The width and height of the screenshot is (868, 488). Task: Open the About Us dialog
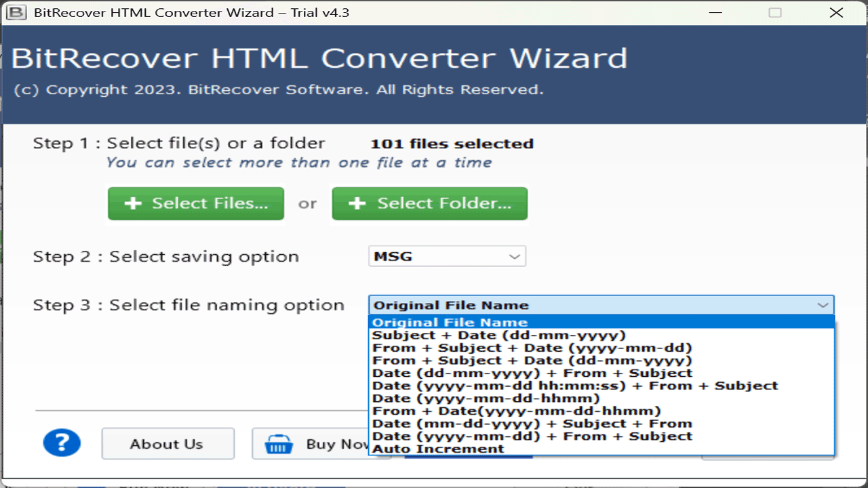click(x=167, y=444)
